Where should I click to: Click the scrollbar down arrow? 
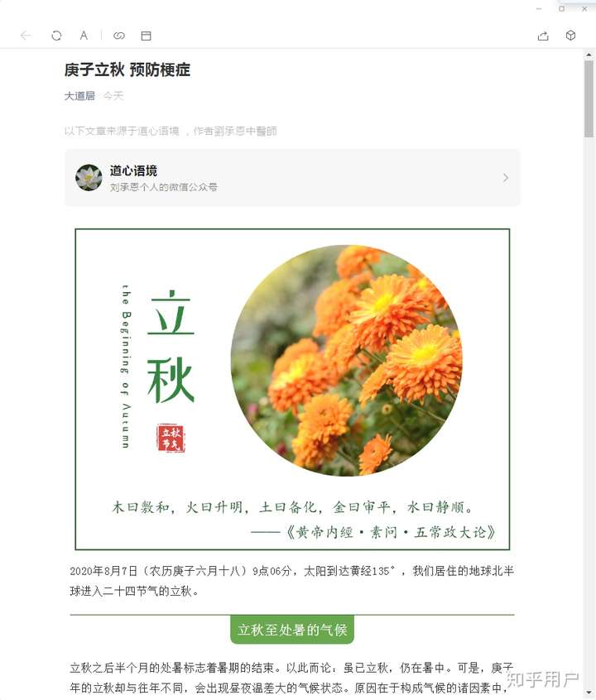tap(589, 693)
